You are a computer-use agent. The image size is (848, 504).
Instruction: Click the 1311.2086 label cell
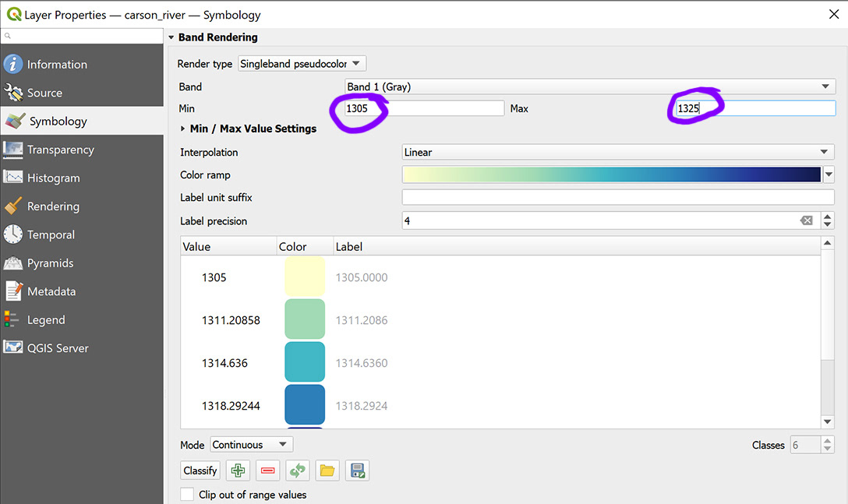(362, 320)
